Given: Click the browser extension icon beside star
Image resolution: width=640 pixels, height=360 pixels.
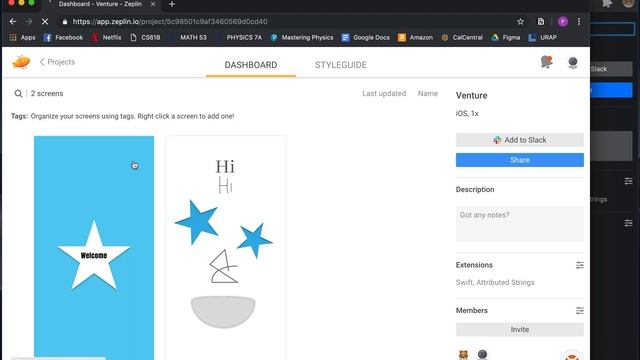Looking at the screenshot, I should click(541, 22).
